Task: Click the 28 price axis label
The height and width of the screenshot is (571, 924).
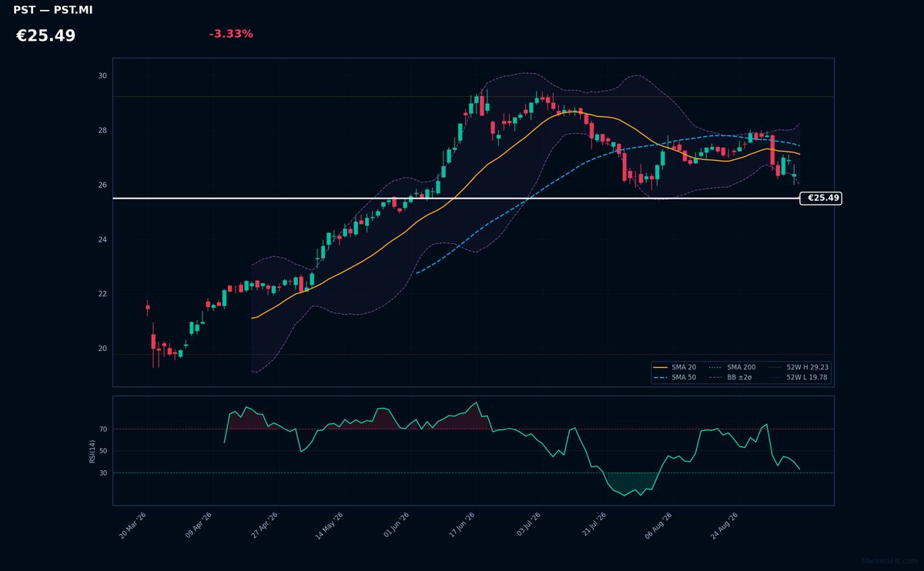Action: pyautogui.click(x=102, y=131)
